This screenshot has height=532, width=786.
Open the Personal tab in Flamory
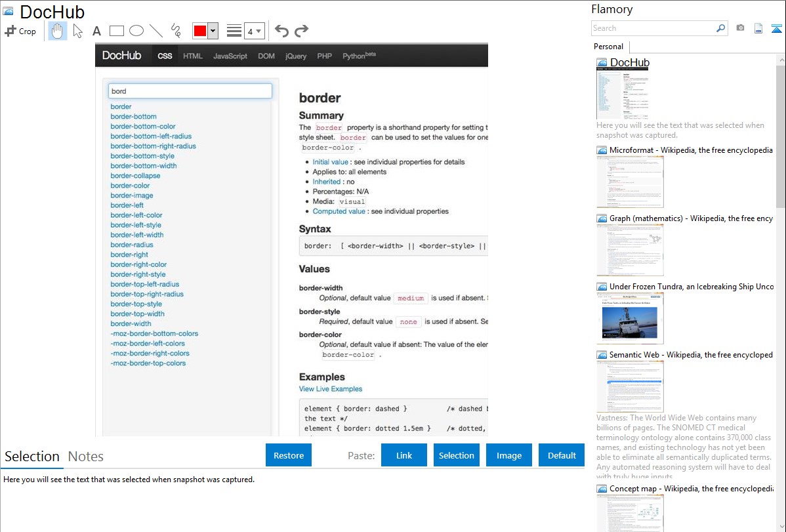tap(609, 47)
